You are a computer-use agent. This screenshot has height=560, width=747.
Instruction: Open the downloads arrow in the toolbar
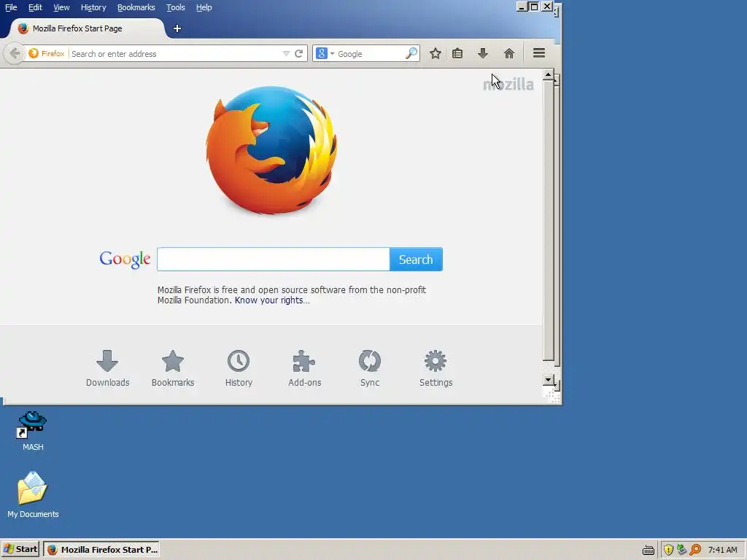(x=483, y=53)
